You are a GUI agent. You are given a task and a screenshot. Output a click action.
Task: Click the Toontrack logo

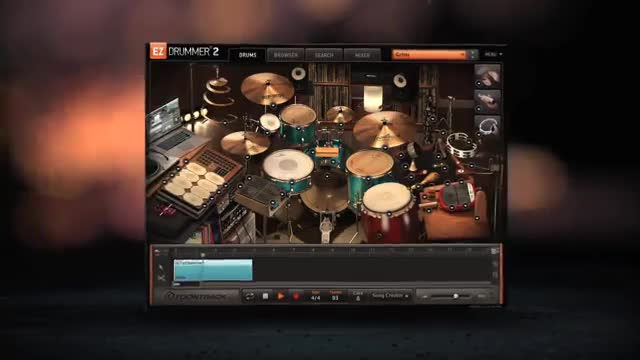pyautogui.click(x=197, y=296)
